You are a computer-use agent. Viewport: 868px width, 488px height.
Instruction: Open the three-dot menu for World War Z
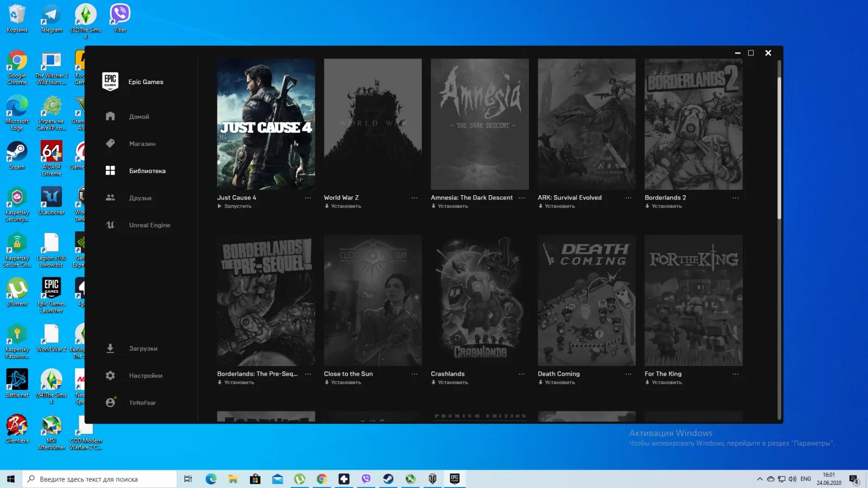(x=414, y=198)
